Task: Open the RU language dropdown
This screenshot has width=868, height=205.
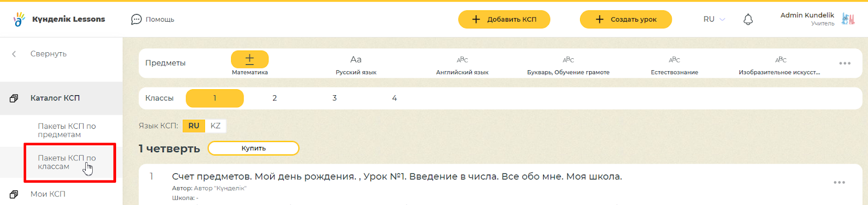Action: [x=714, y=19]
